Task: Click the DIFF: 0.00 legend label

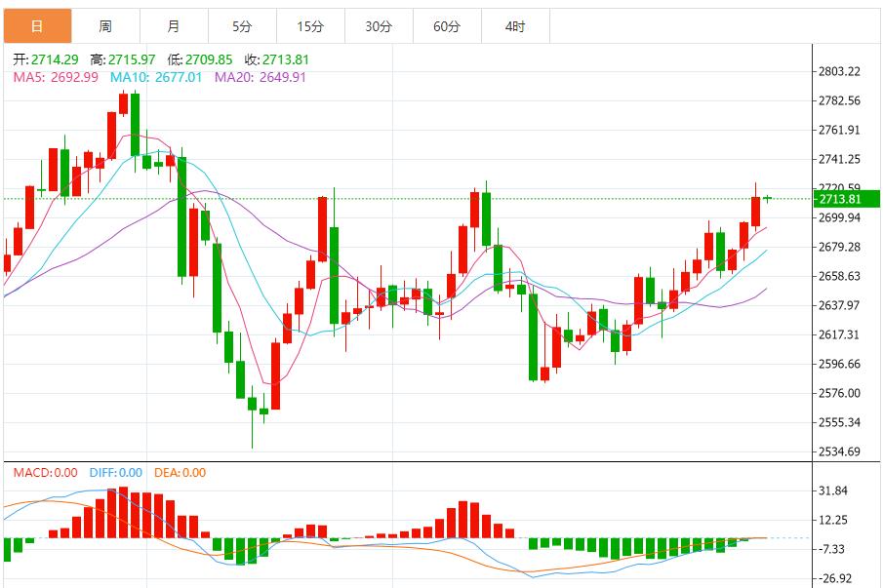Action: [x=115, y=473]
